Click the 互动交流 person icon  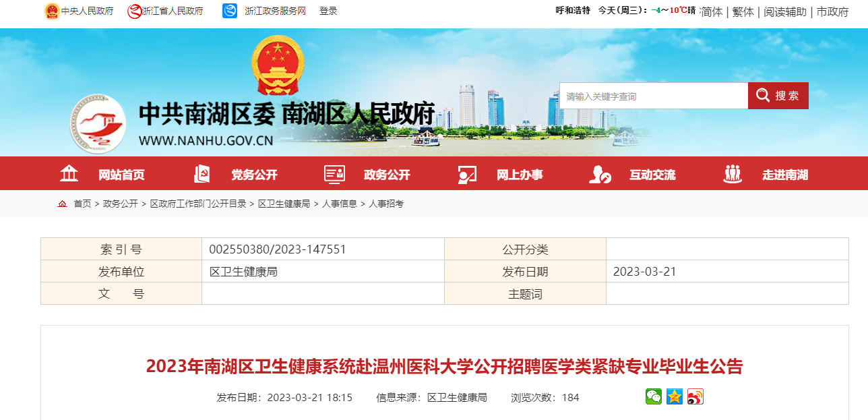(x=600, y=175)
